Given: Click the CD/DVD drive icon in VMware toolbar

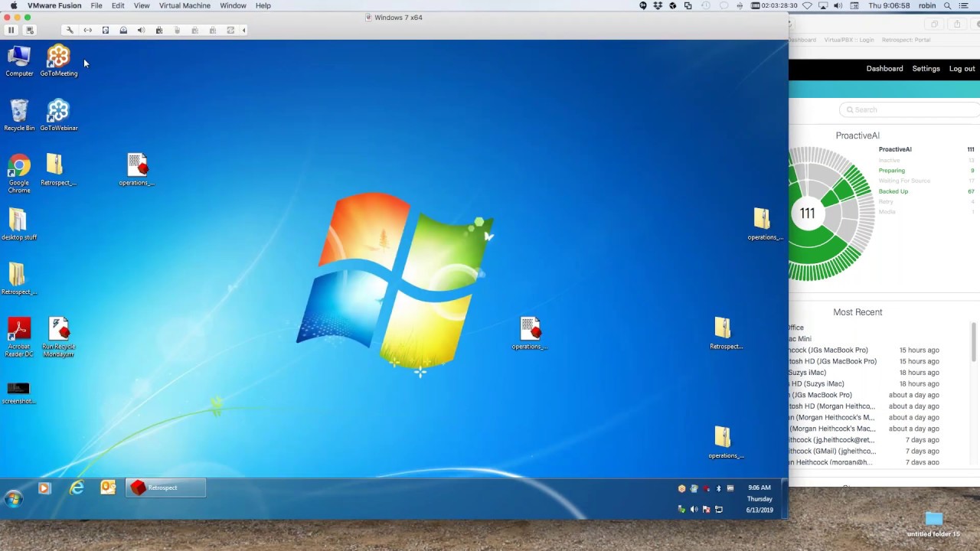Looking at the screenshot, I should tap(123, 30).
